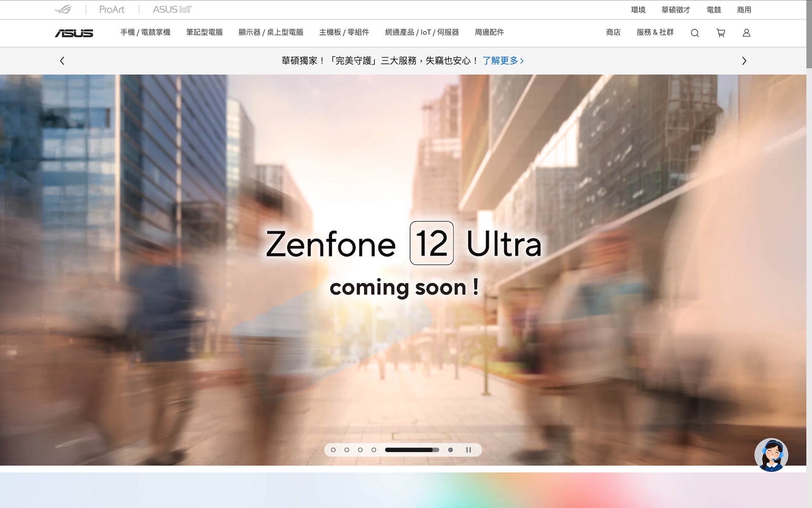The height and width of the screenshot is (508, 812).
Task: Open the ProArt brand logo link
Action: (112, 9)
